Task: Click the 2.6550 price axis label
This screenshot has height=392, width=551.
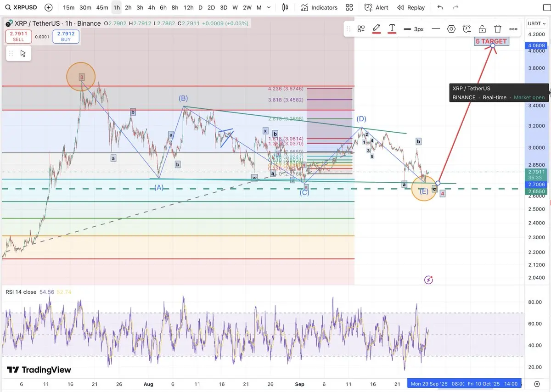Action: (x=536, y=191)
